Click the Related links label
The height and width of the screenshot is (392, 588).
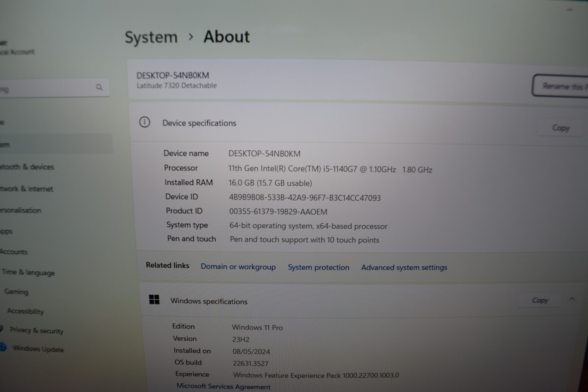pos(167,265)
